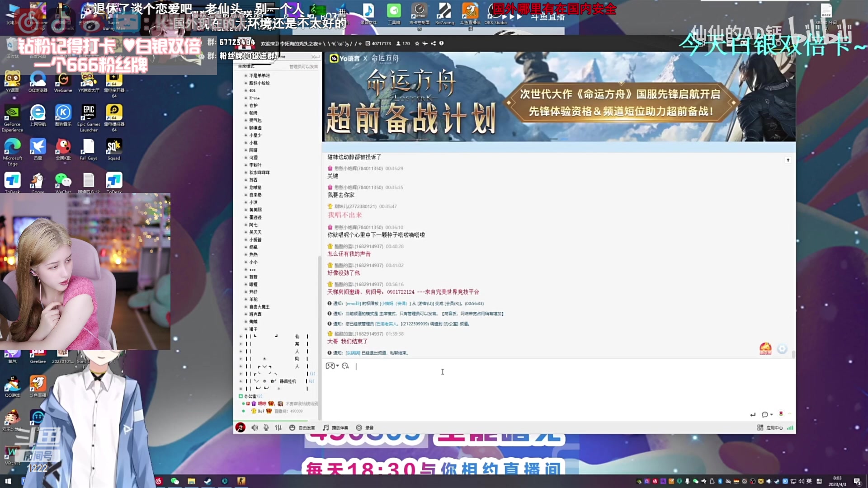Open WeChat from the taskbar
Image resolution: width=868 pixels, height=488 pixels.
[175, 481]
